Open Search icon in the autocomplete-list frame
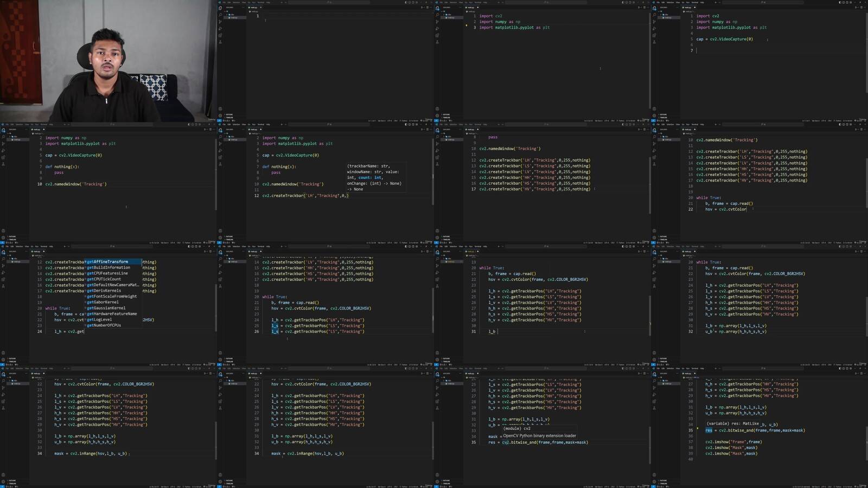The height and width of the screenshot is (488, 868). (3, 259)
